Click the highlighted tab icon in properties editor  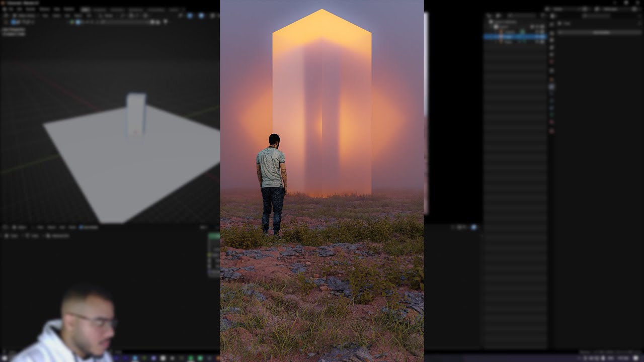[552, 86]
